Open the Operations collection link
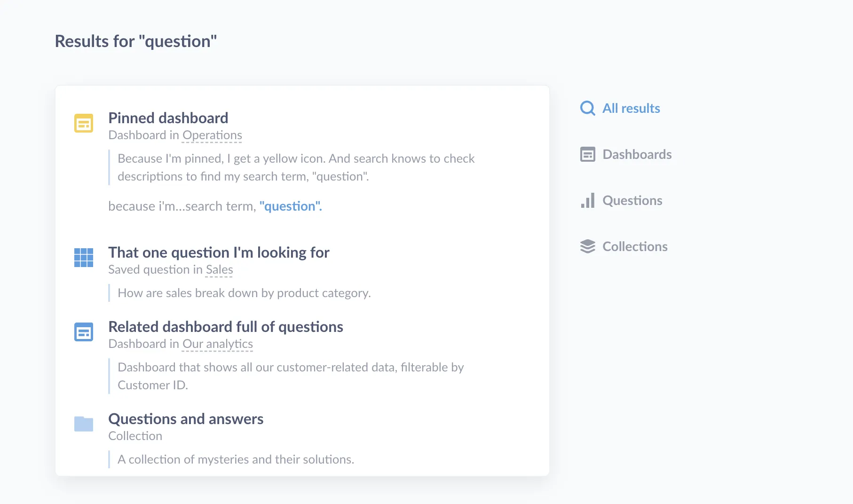Screen dimensions: 853x504 212,135
